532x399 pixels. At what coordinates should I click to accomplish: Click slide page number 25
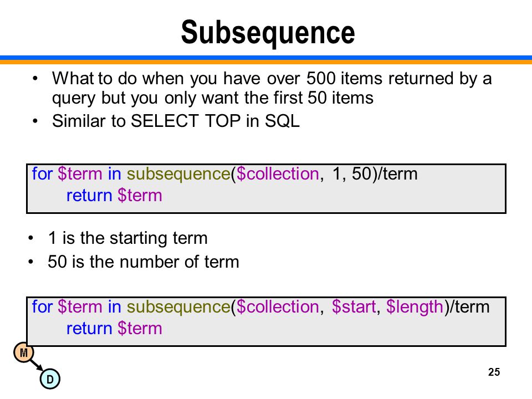494,372
